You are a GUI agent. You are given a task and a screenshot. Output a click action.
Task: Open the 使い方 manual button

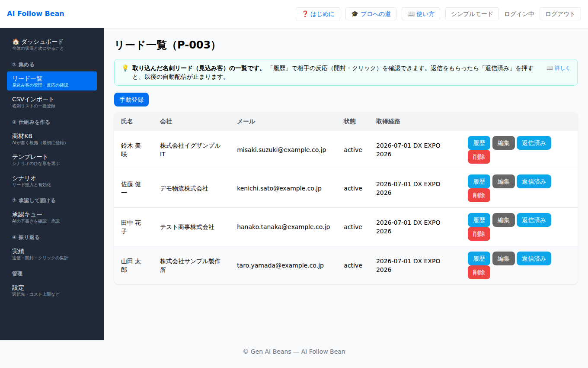pos(421,14)
